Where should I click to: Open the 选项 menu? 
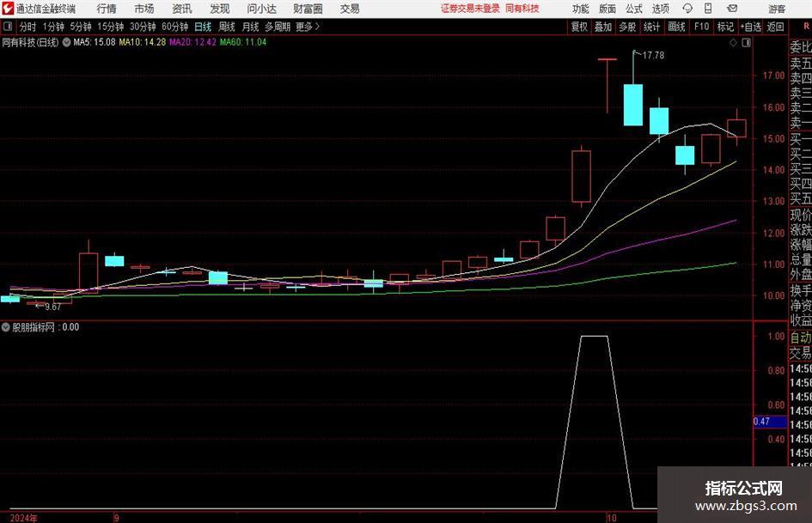(x=661, y=9)
